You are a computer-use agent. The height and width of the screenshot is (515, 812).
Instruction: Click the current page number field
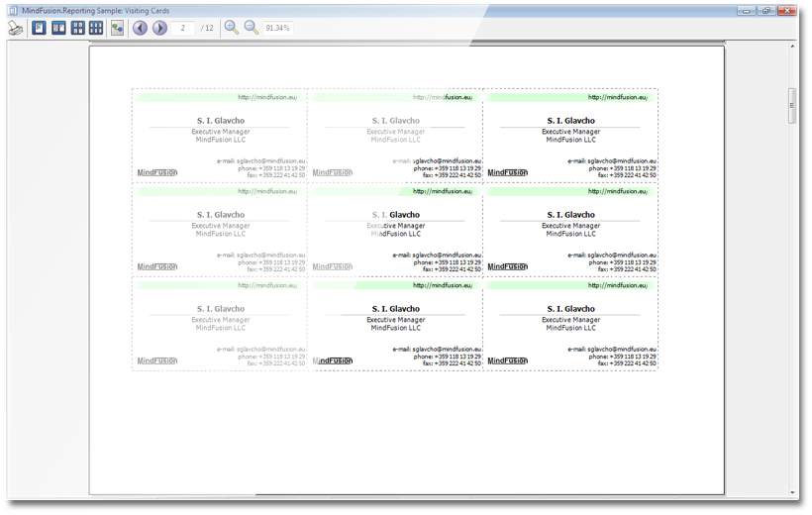pos(183,28)
